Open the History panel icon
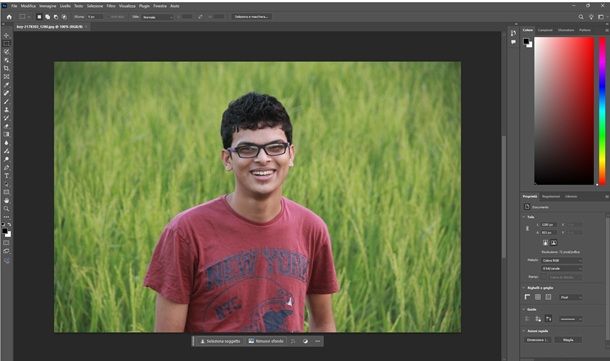 [x=514, y=33]
